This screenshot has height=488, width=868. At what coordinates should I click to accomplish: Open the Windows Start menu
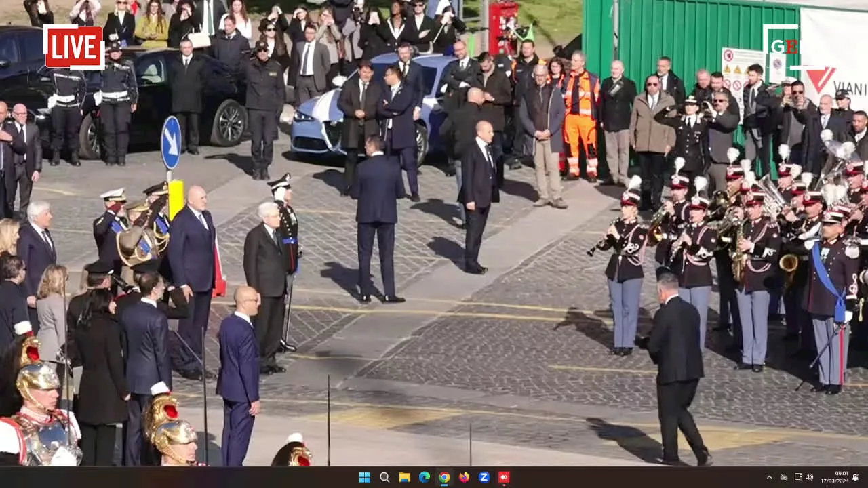364,477
